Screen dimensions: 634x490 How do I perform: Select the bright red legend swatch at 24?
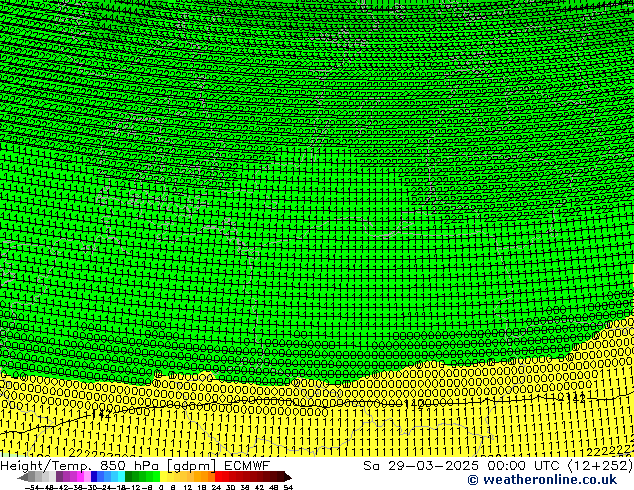click(x=218, y=477)
